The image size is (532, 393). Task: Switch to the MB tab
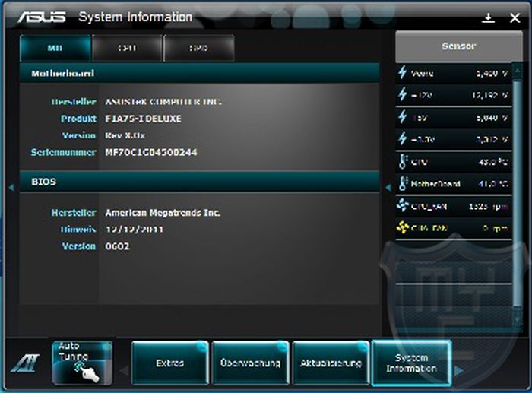pyautogui.click(x=55, y=48)
